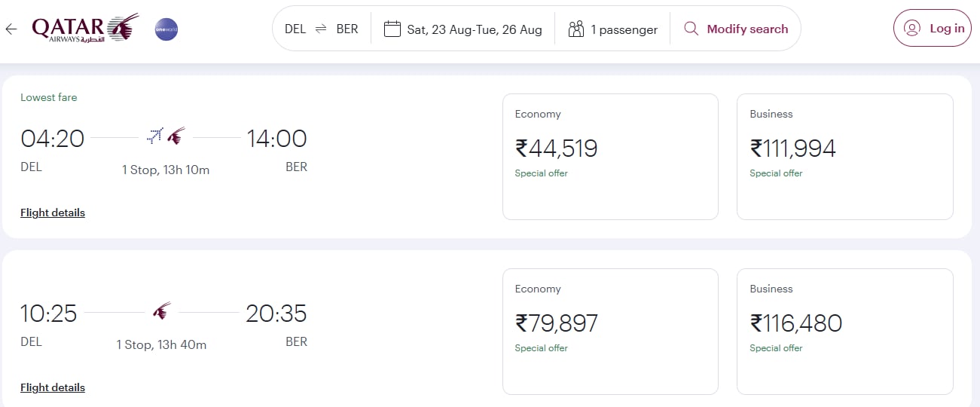Click the passengers icon
This screenshot has width=980, height=407.
click(576, 29)
